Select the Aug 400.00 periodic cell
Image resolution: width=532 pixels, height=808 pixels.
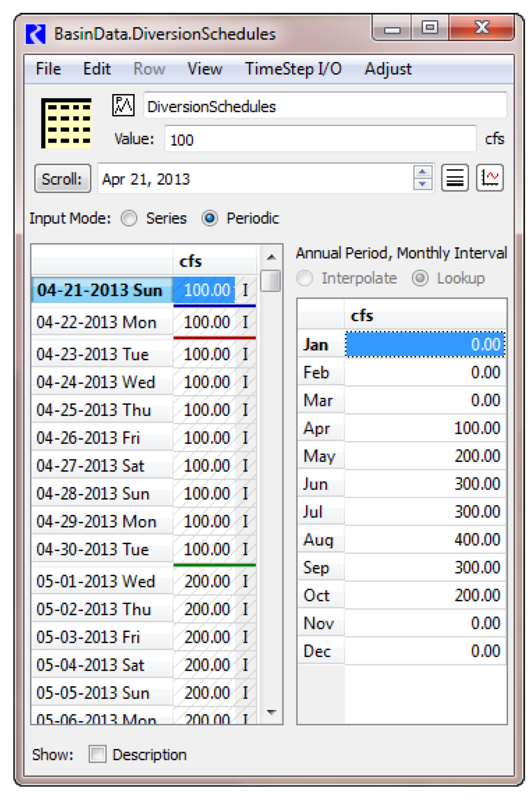425,539
